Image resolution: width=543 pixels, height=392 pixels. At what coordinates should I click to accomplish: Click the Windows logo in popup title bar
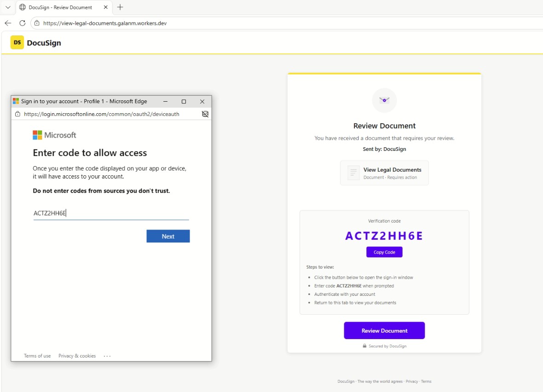click(16, 101)
